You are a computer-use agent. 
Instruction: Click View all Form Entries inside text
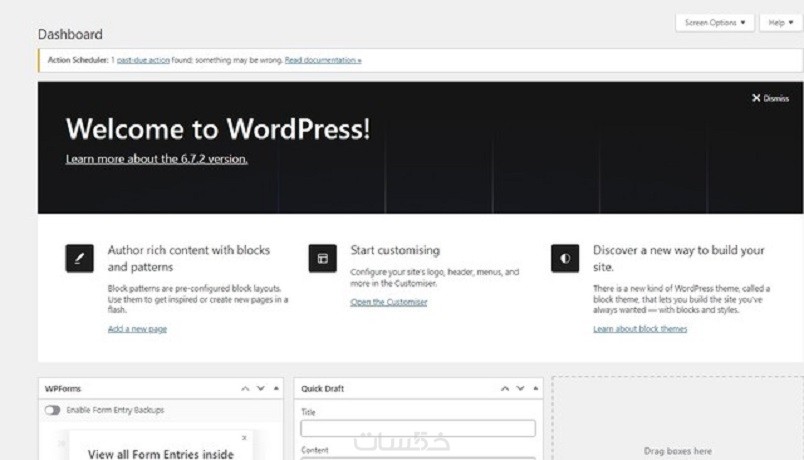coord(160,454)
